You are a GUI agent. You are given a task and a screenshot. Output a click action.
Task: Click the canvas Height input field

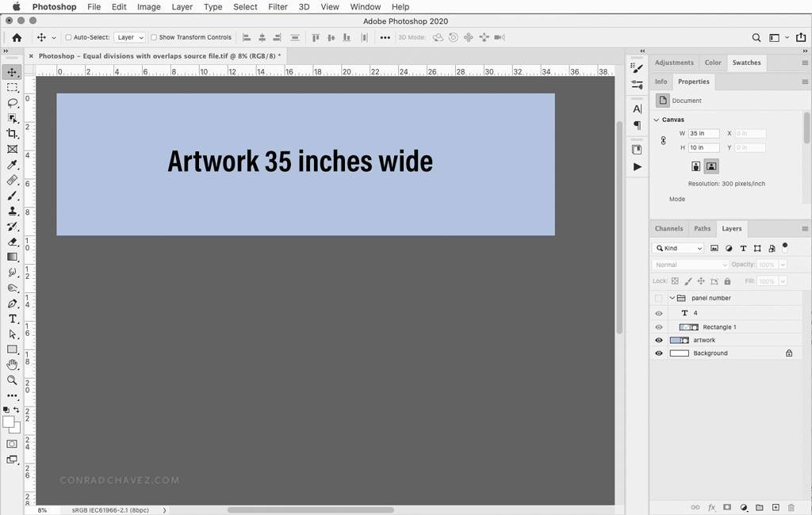point(704,147)
